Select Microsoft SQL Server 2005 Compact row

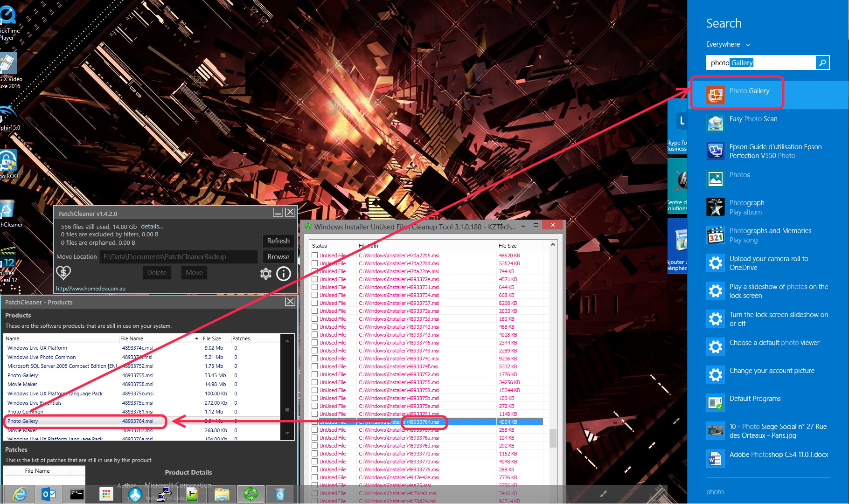pyautogui.click(x=142, y=366)
